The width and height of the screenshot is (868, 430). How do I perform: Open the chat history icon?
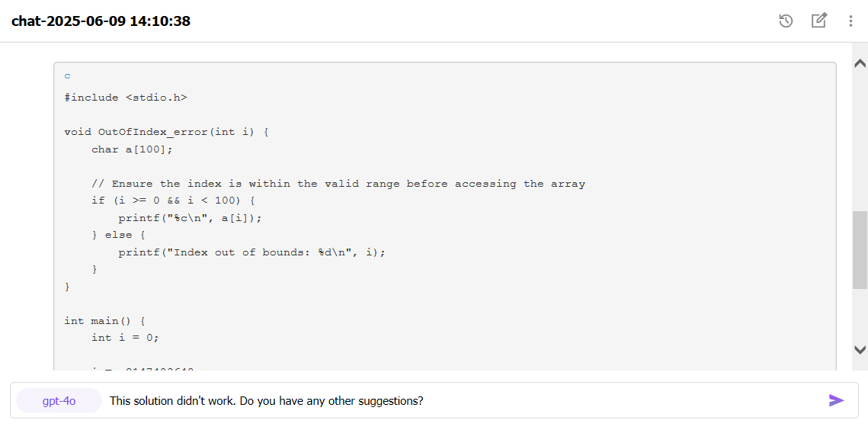786,21
